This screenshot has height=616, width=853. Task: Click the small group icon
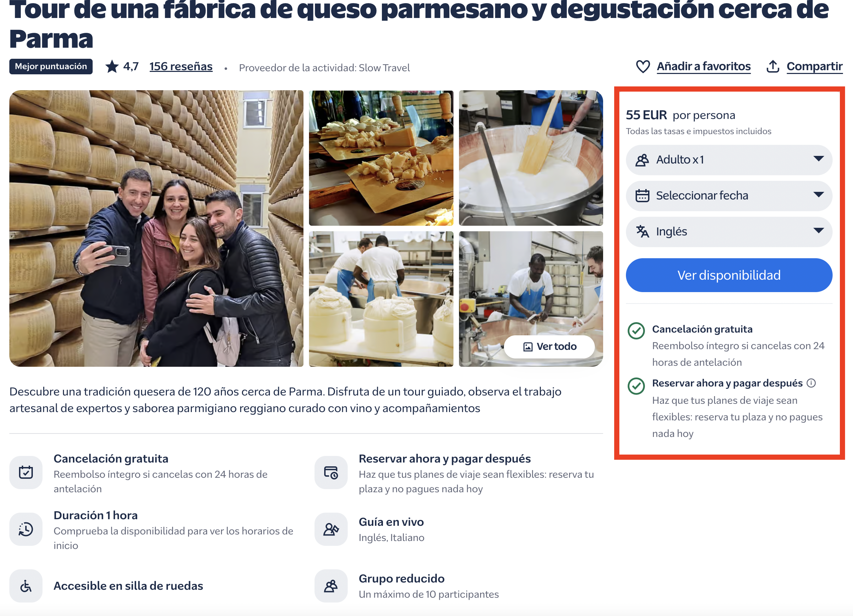click(x=331, y=586)
